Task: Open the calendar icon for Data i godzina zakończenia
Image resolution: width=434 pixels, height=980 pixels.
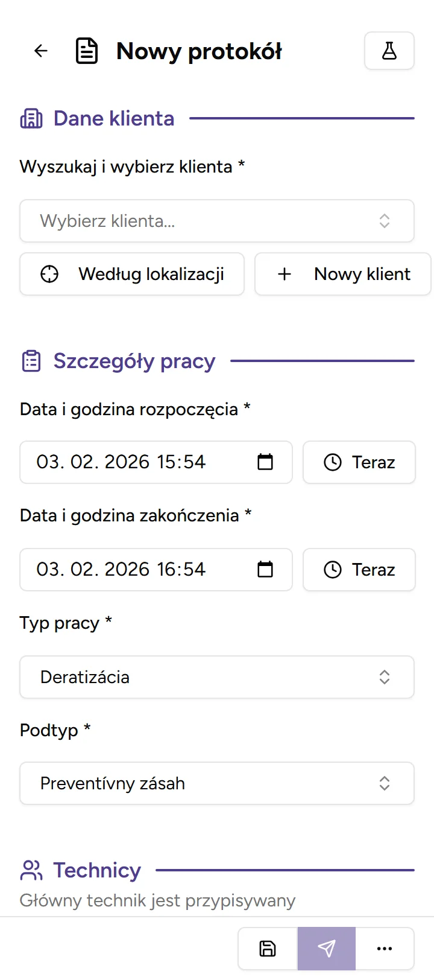Action: pos(265,570)
